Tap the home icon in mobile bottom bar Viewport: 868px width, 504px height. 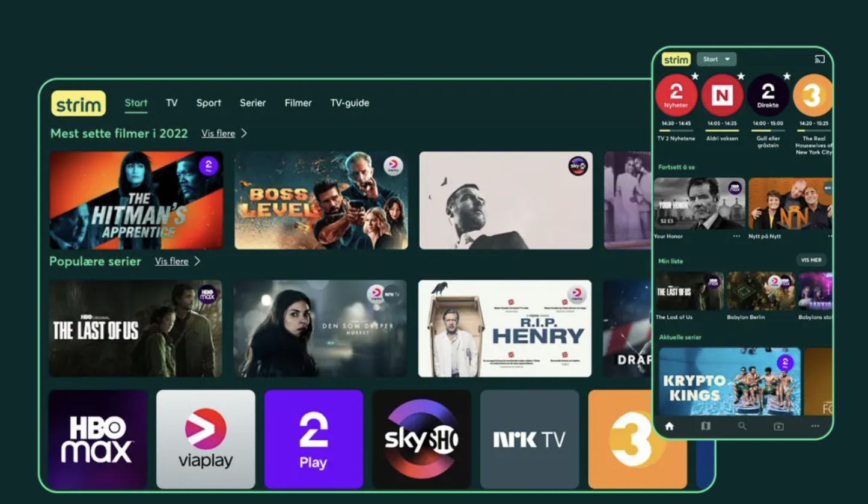coord(669,426)
